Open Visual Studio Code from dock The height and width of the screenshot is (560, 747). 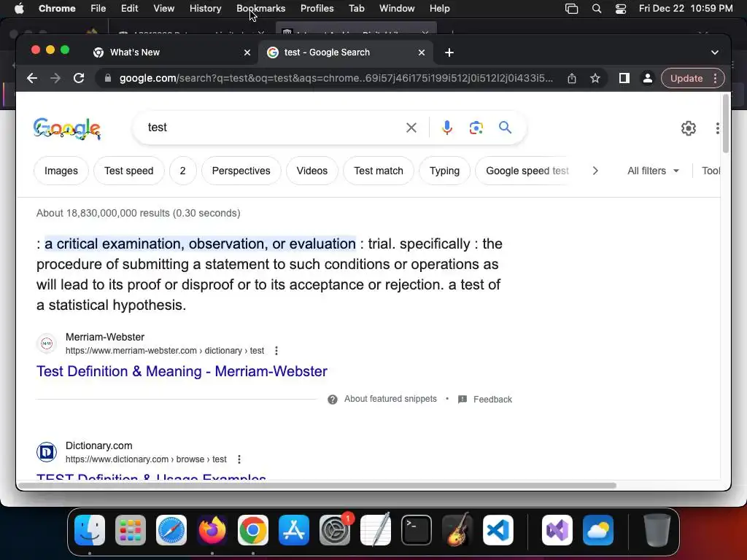pyautogui.click(x=498, y=530)
